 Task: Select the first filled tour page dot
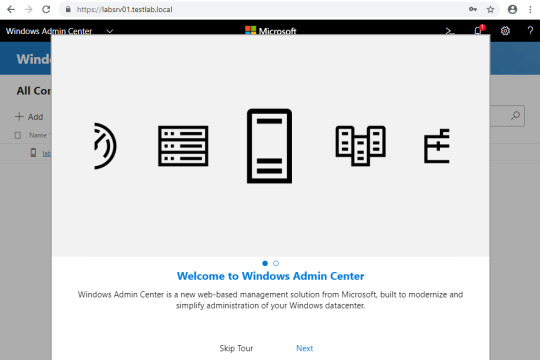point(265,263)
